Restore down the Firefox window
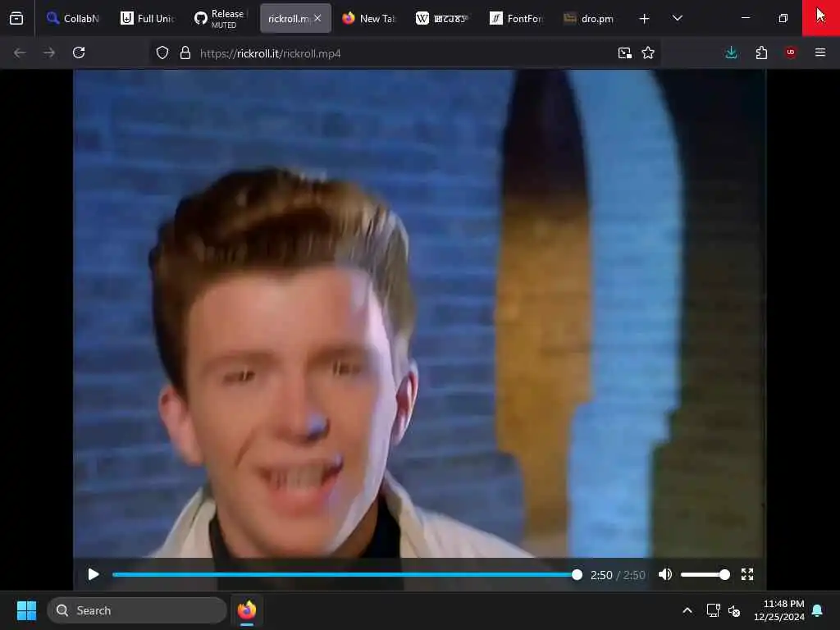 pyautogui.click(x=783, y=18)
